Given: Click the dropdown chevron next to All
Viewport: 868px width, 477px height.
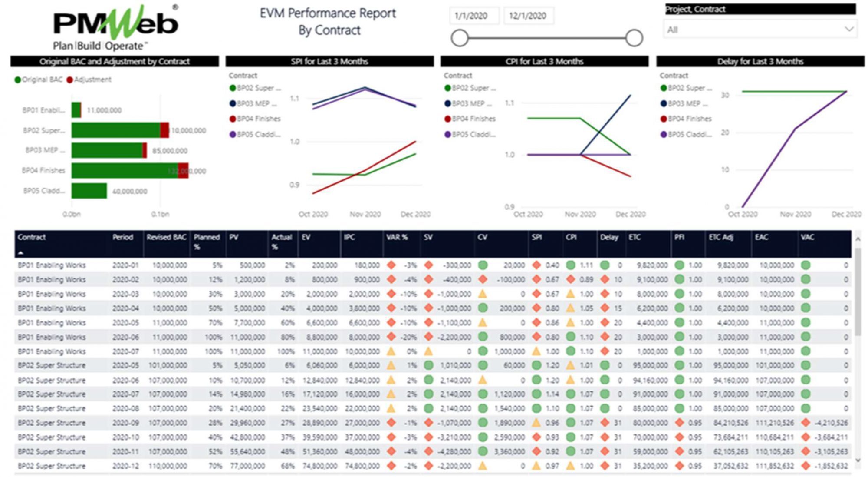Looking at the screenshot, I should click(x=849, y=30).
